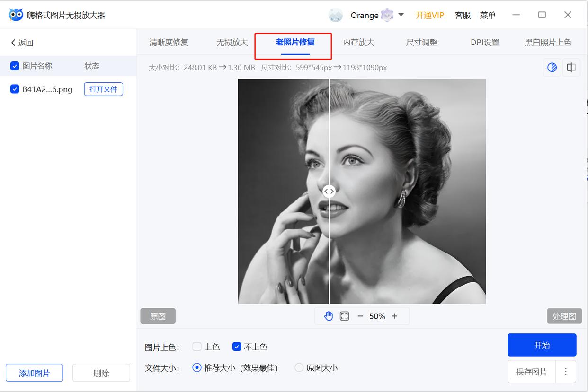Click the 开通VIP link
The width and height of the screenshot is (588, 392).
tap(429, 15)
